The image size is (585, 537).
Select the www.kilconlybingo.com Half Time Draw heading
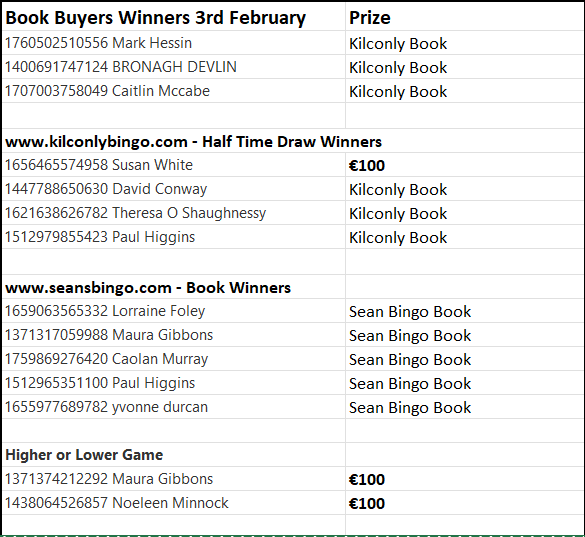[193, 141]
